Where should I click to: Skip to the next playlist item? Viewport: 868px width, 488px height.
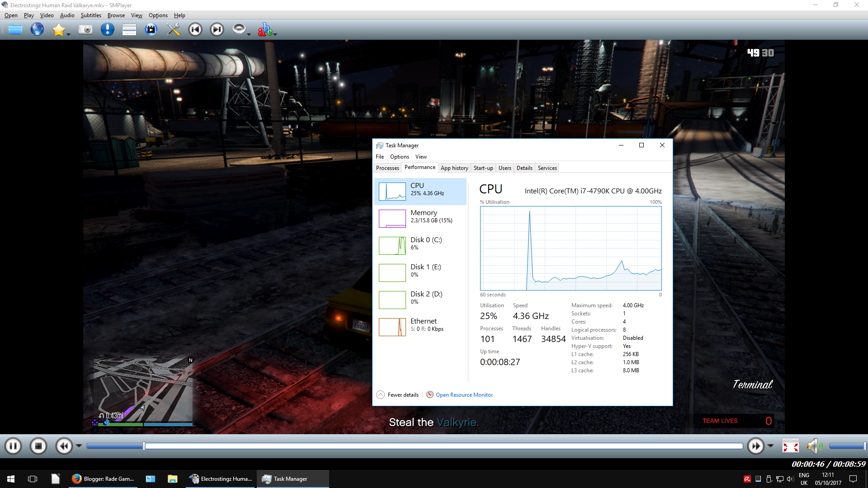217,30
